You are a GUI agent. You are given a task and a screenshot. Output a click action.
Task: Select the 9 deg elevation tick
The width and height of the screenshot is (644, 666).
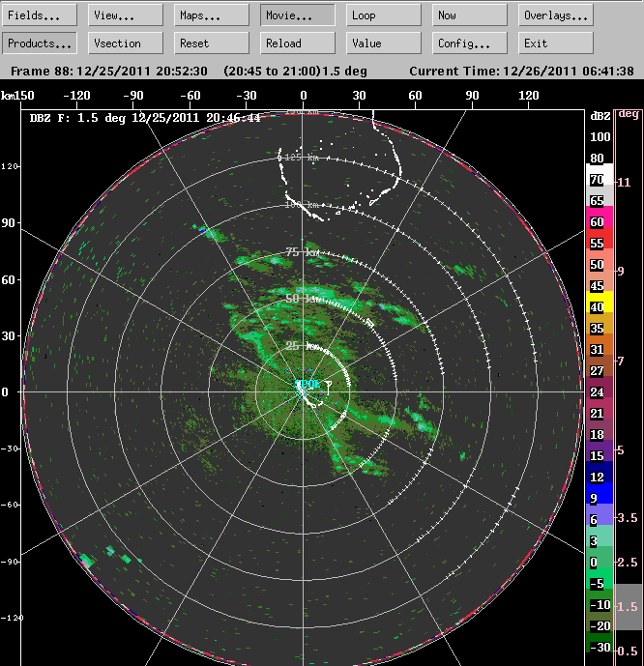[621, 271]
